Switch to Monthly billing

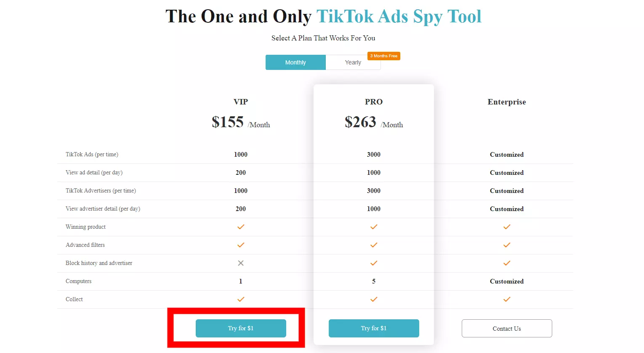pyautogui.click(x=295, y=62)
